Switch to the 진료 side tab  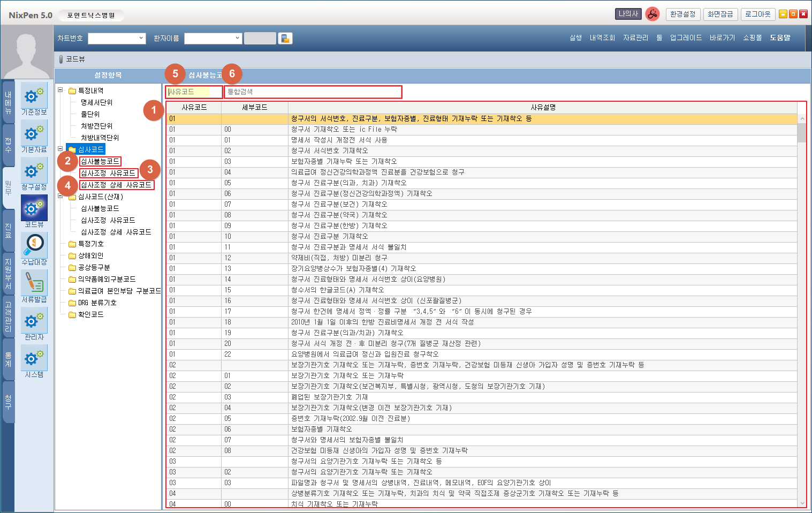(x=8, y=230)
